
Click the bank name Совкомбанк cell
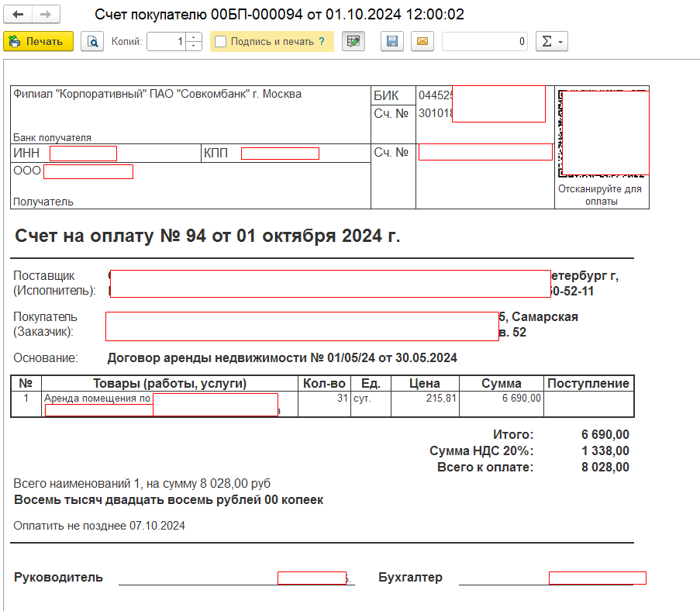pos(191,115)
